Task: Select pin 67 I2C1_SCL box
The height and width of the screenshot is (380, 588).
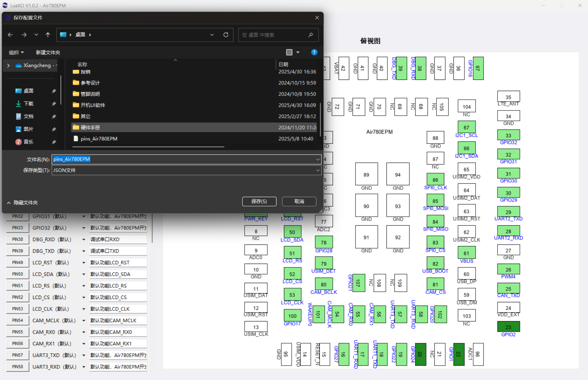Action: [466, 127]
